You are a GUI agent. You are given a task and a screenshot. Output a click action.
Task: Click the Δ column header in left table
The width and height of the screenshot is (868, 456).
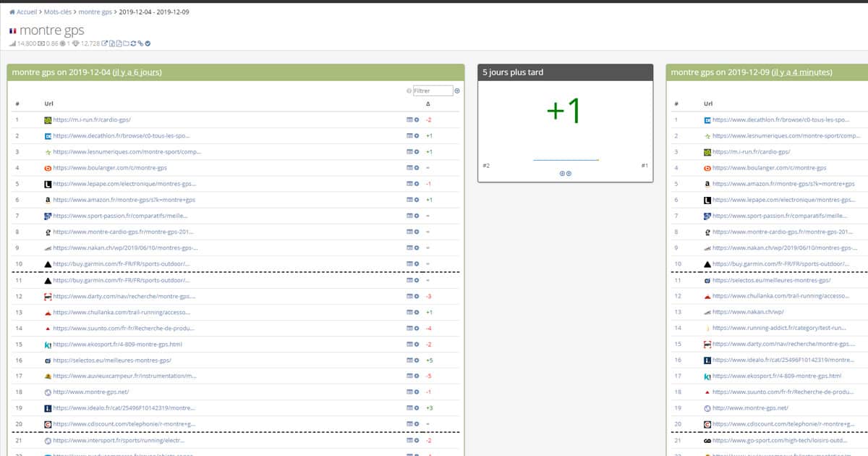[x=428, y=104]
